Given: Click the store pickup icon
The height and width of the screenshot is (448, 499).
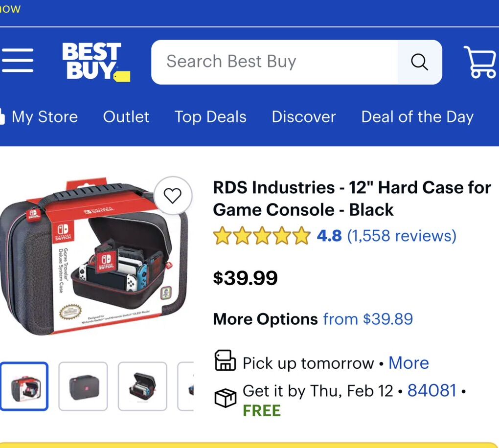Looking at the screenshot, I should (226, 361).
